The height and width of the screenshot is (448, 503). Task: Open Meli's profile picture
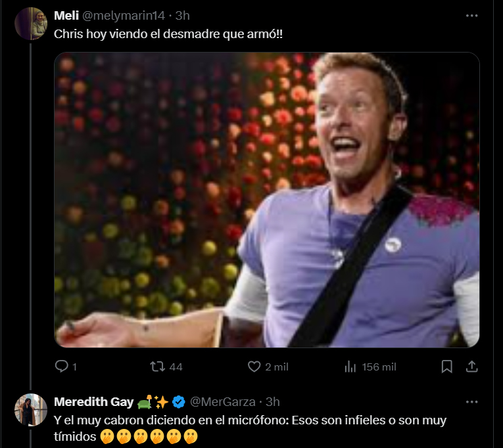pos(30,24)
